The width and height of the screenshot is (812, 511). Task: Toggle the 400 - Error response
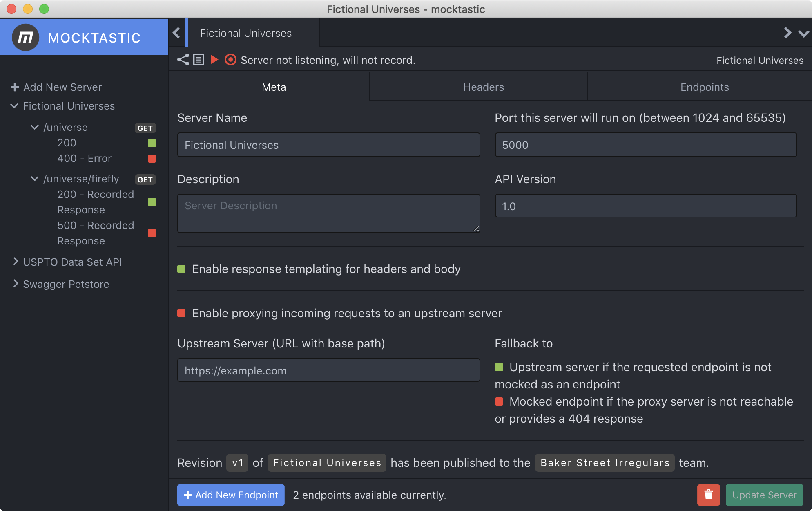click(x=152, y=159)
